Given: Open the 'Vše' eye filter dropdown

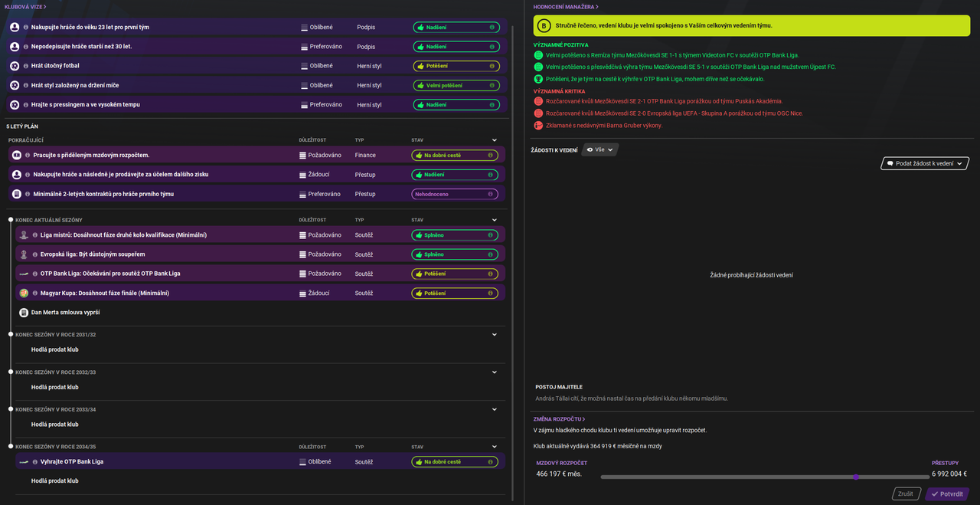Looking at the screenshot, I should [x=600, y=149].
